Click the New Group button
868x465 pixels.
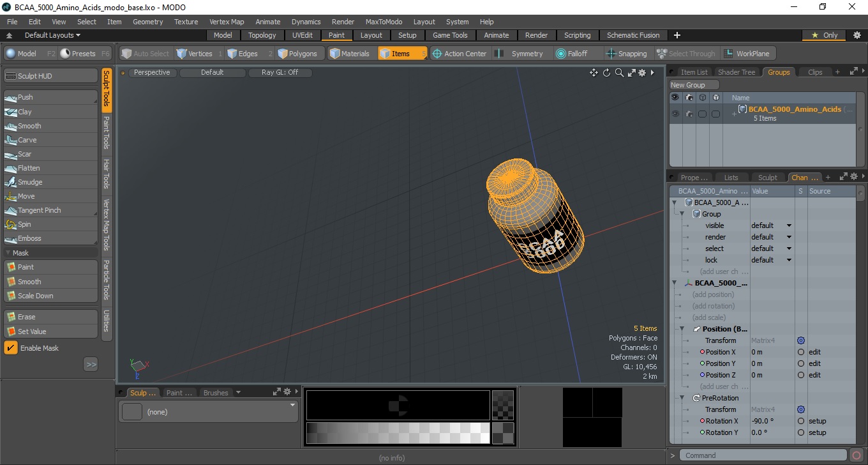[694, 85]
